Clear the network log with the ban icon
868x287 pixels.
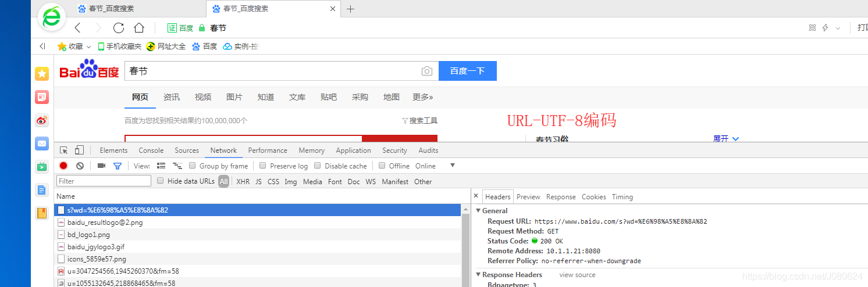[80, 166]
